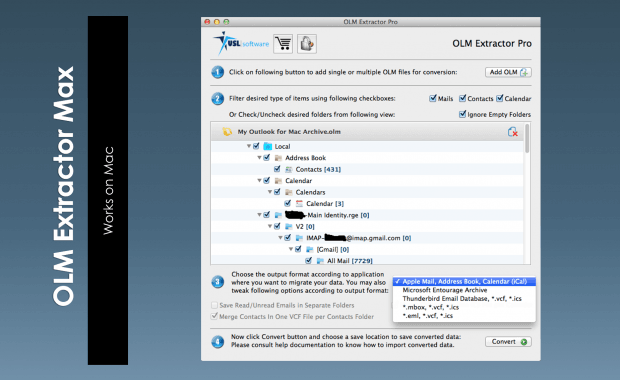Uncheck the Address Book checkbox
Screen dimensions: 620x380
coord(267,157)
